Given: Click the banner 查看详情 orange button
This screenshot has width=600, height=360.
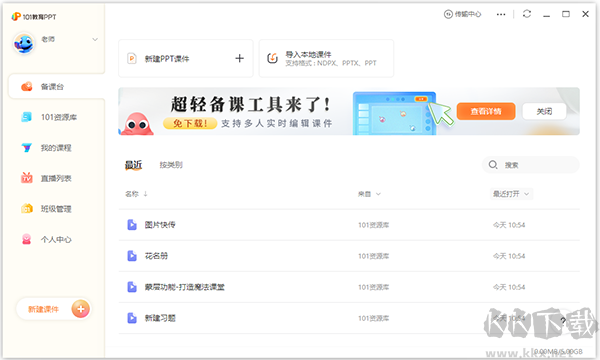Looking at the screenshot, I should point(486,111).
